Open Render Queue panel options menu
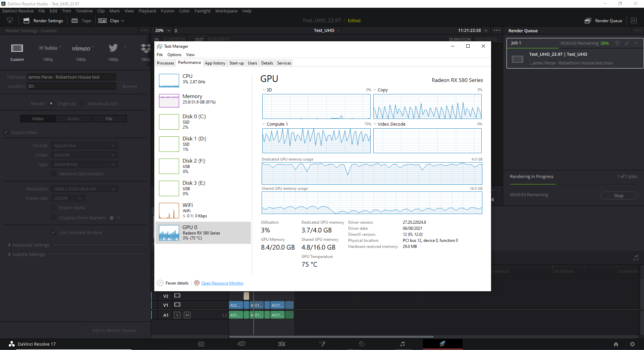Screen dimensions: 644x350 [x=638, y=31]
